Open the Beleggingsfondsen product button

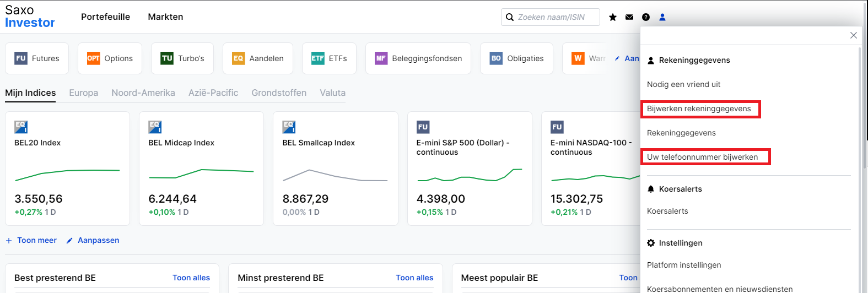418,58
